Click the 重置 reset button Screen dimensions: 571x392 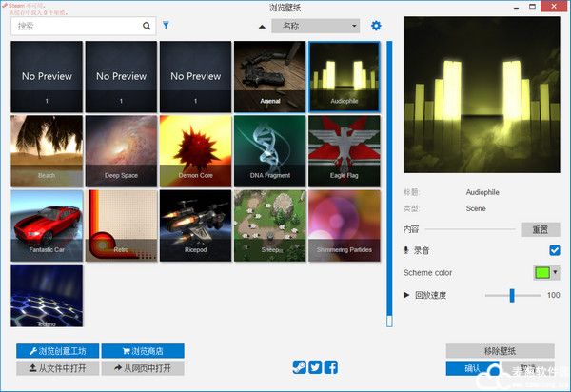tap(540, 229)
